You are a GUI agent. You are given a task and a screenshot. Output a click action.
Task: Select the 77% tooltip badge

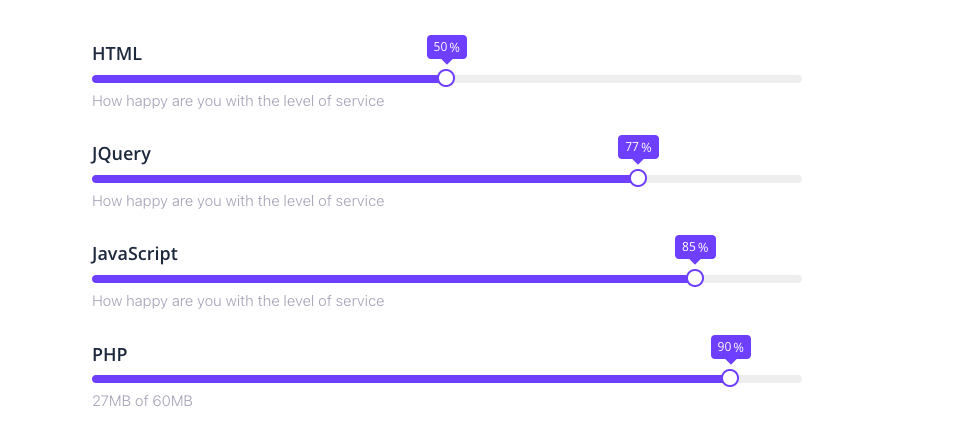pyautogui.click(x=638, y=147)
